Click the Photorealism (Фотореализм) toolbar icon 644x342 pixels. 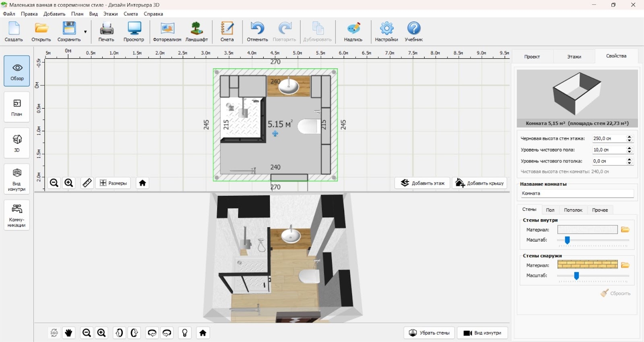click(x=167, y=32)
